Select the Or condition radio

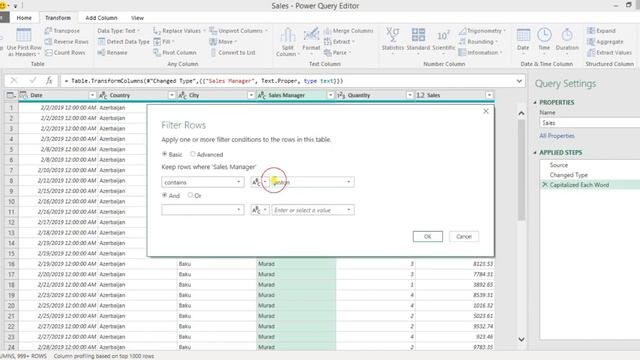click(x=190, y=195)
